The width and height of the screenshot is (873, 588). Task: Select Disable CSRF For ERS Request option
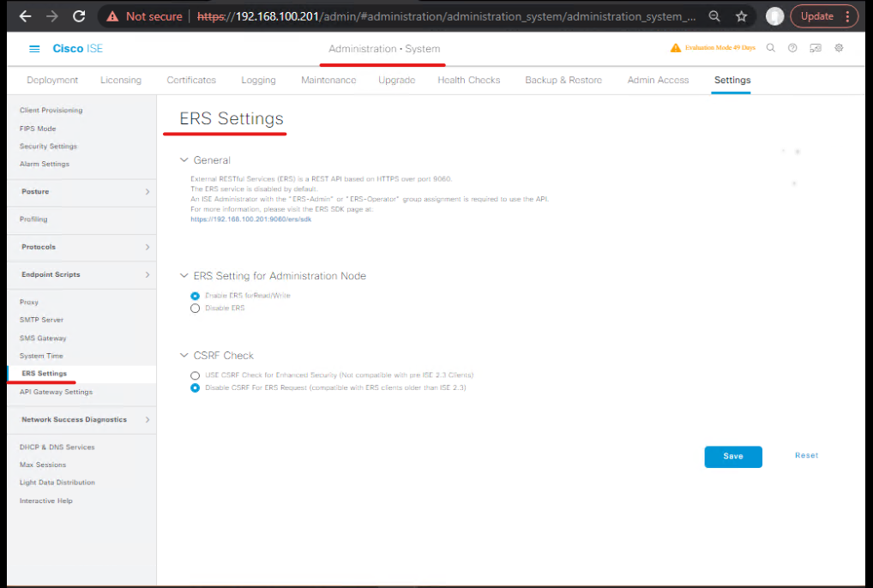(x=195, y=387)
